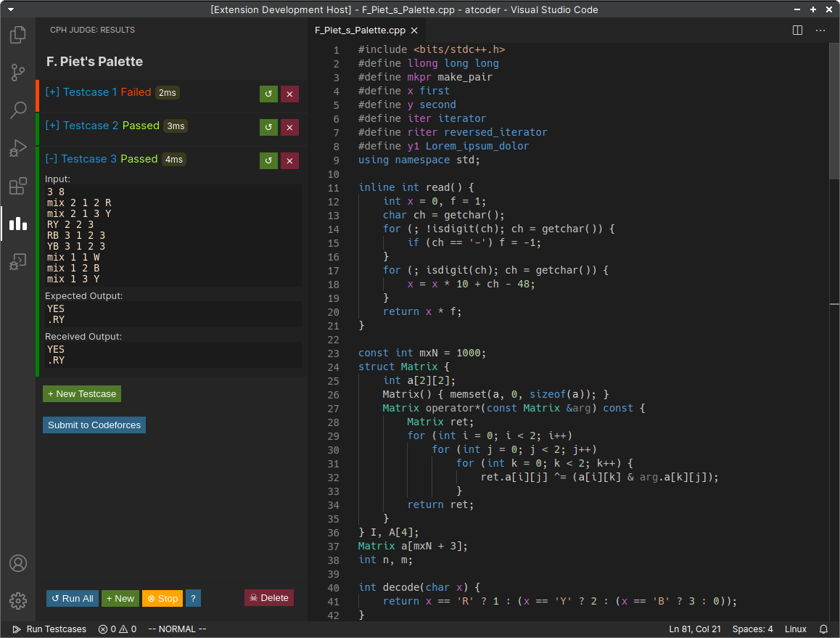
Task: Open editor More Actions ellipsis
Action: [x=820, y=30]
